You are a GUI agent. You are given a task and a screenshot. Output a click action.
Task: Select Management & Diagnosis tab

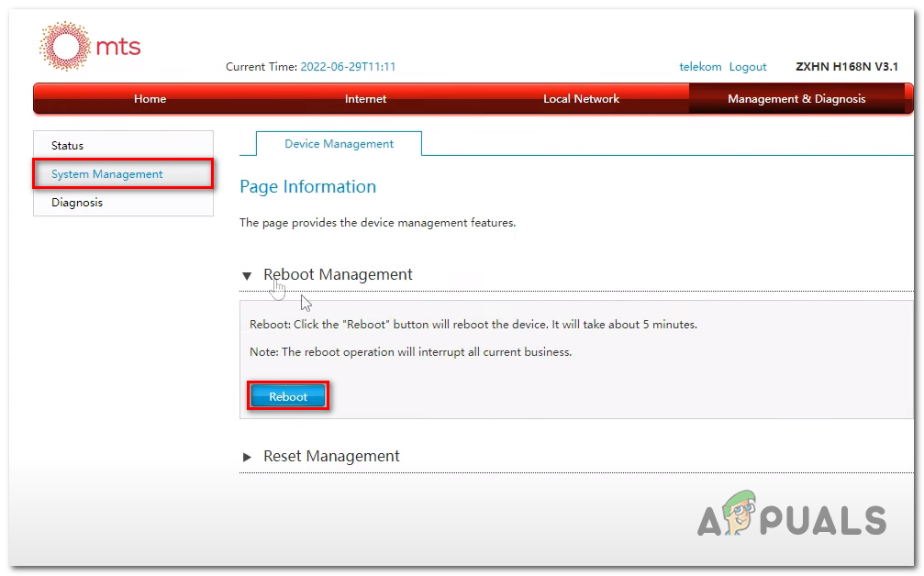coord(796,99)
